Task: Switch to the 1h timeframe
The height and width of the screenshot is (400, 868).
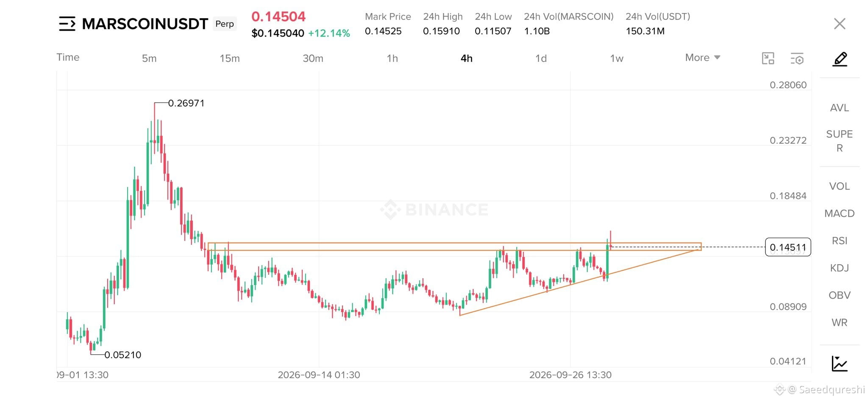Action: (x=392, y=58)
